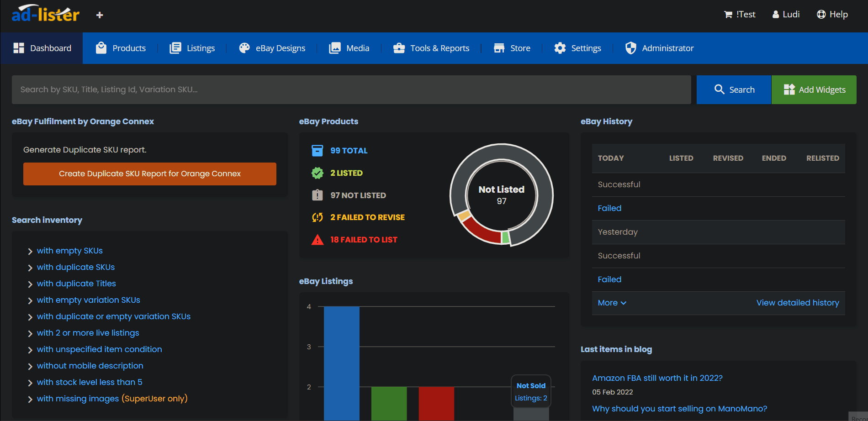Click the green listed checkmark badge icon
This screenshot has width=868, height=421.
tap(317, 173)
